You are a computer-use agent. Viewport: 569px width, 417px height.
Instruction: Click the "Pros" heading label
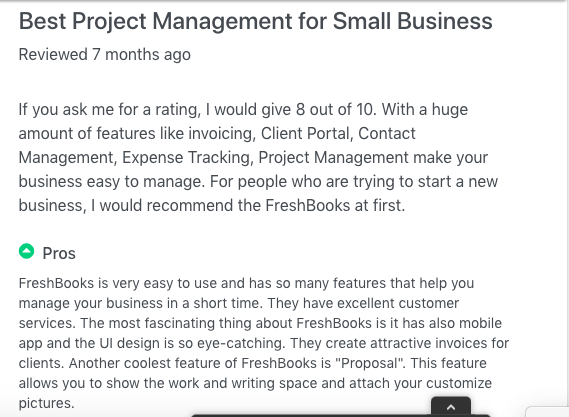click(x=59, y=253)
